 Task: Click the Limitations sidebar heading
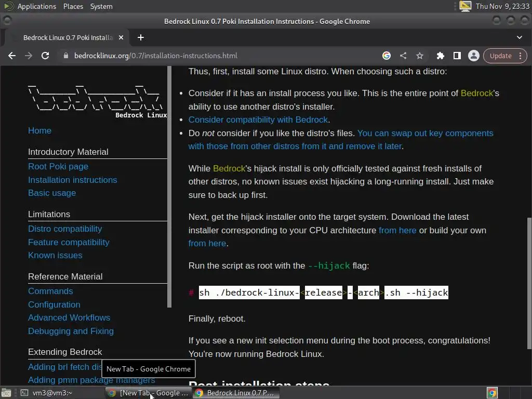49,215
